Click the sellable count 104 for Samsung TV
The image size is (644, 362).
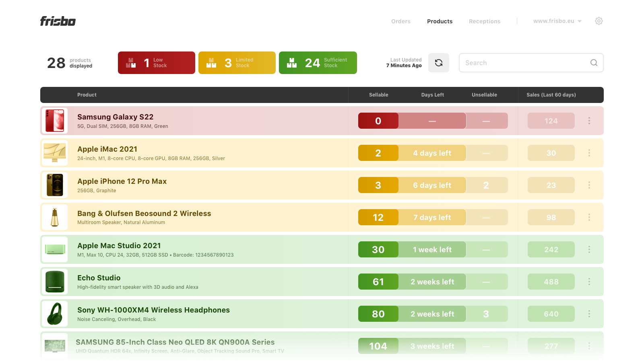coord(378,346)
